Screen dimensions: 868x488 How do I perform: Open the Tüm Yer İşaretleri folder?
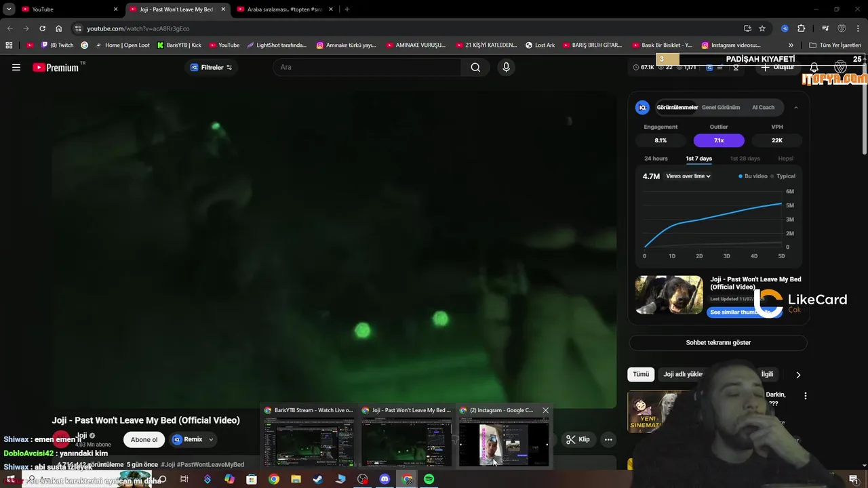tap(835, 45)
